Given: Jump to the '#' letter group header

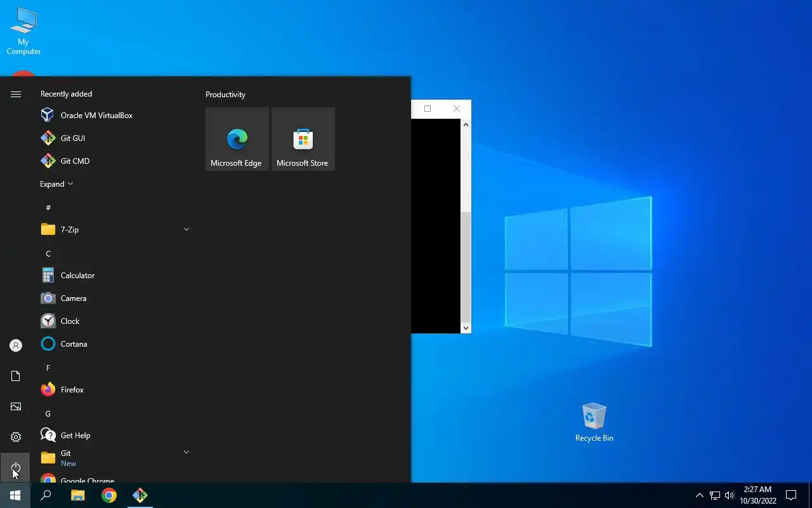Looking at the screenshot, I should (x=48, y=208).
